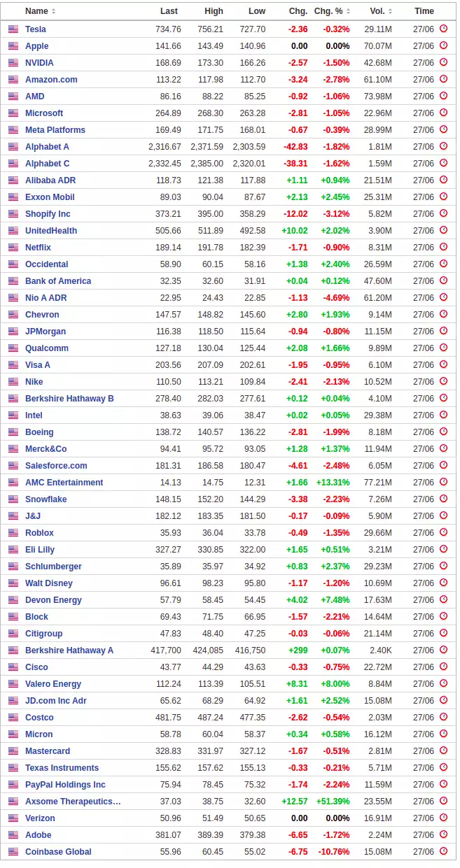Open the Berkshire Hathaway B link
Screen dimensions: 460x868
69,399
